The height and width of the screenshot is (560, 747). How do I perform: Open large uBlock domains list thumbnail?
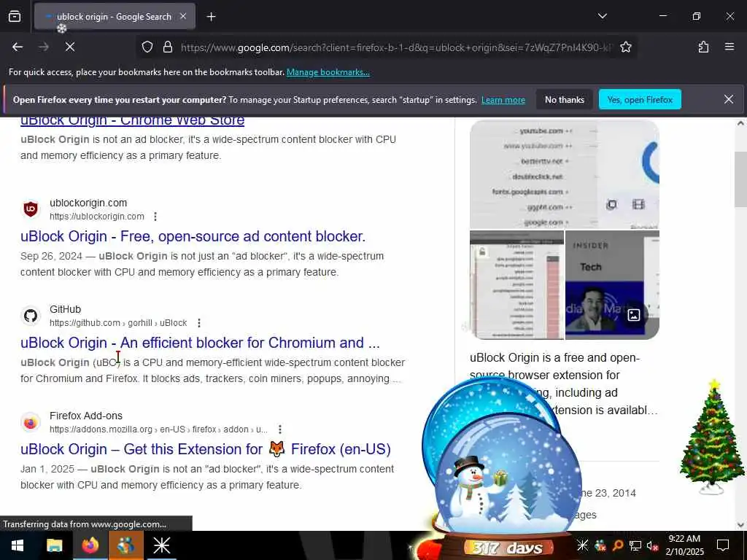pos(565,174)
